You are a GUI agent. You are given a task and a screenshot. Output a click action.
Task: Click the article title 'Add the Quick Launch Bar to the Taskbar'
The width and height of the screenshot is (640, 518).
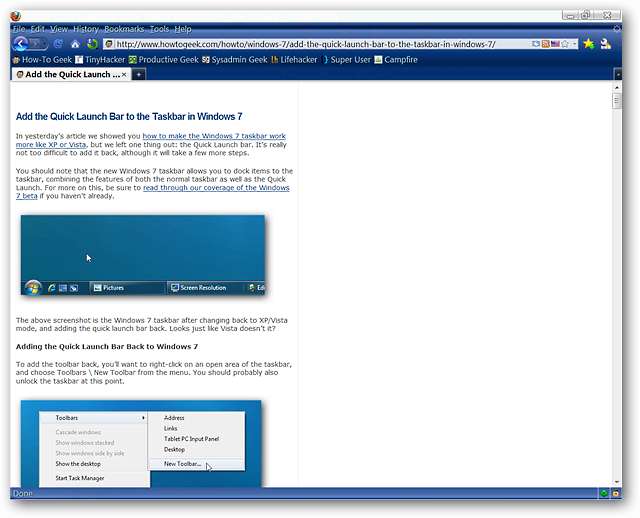[x=129, y=116]
